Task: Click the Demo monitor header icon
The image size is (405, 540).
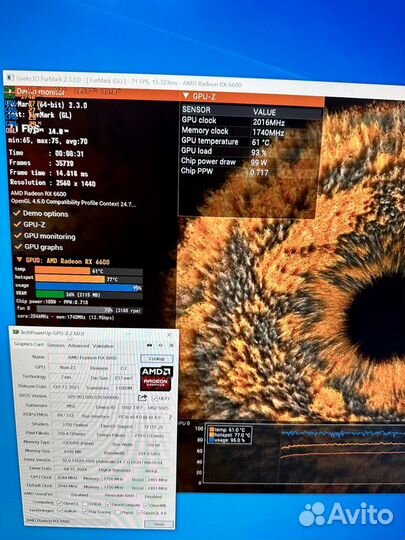Action: click(11, 91)
